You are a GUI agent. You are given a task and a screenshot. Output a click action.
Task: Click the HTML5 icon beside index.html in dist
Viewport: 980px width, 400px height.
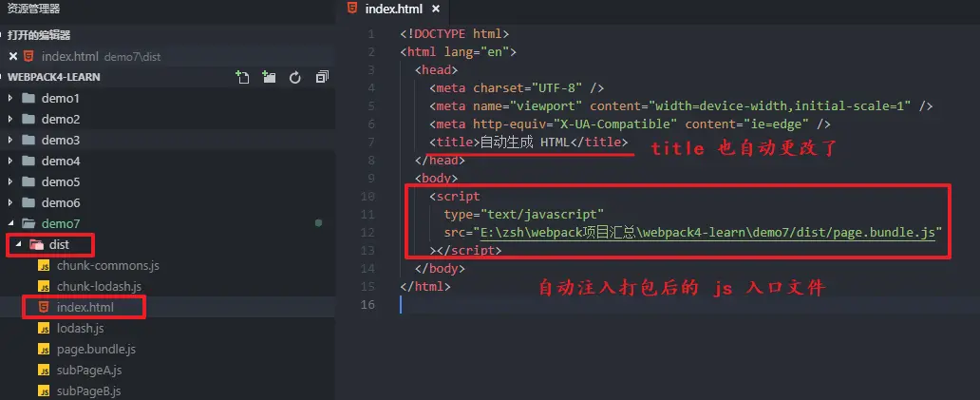click(44, 307)
